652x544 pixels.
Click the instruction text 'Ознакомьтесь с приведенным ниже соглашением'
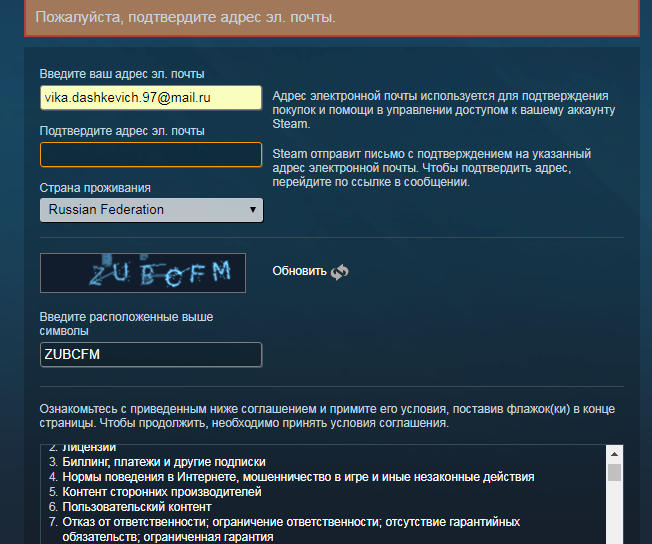pyautogui.click(x=327, y=416)
